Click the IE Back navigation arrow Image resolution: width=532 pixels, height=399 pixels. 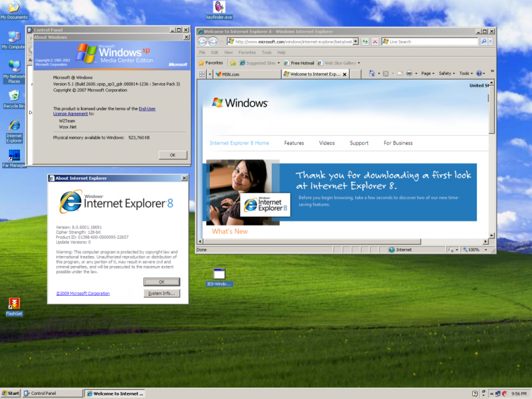202,42
